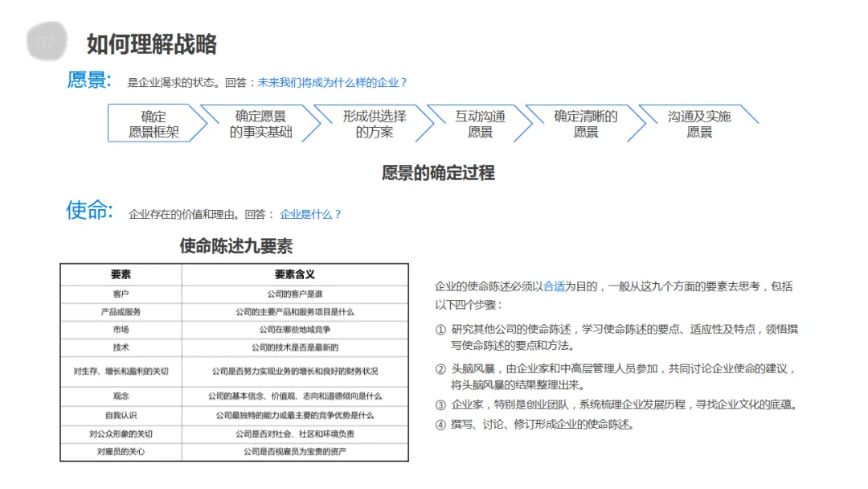This screenshot has width=868, height=489.
Task: Select the 自我认识 table cell
Action: click(121, 415)
